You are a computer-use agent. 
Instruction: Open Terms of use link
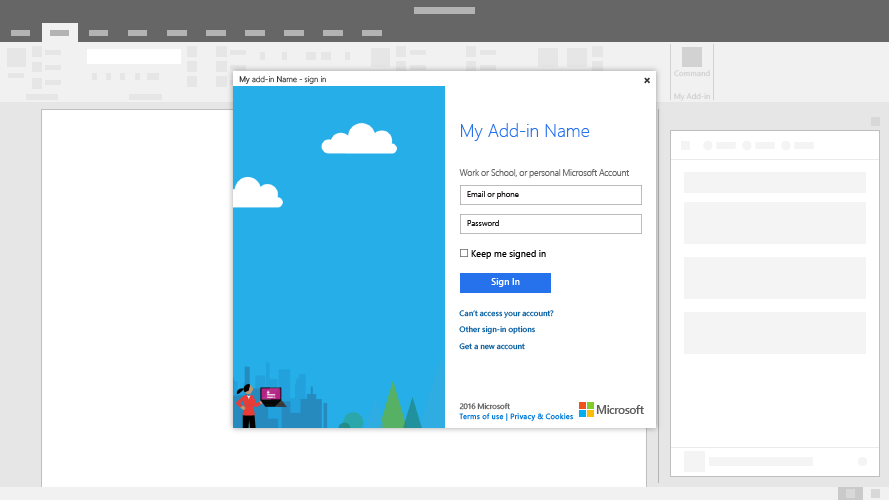point(481,417)
